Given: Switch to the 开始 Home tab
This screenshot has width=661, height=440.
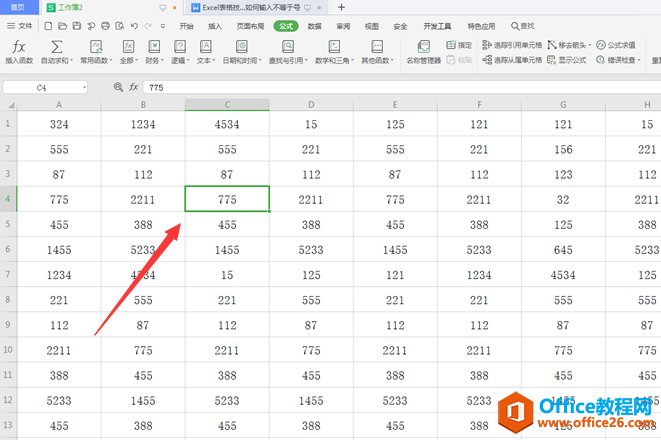Looking at the screenshot, I should [186, 26].
